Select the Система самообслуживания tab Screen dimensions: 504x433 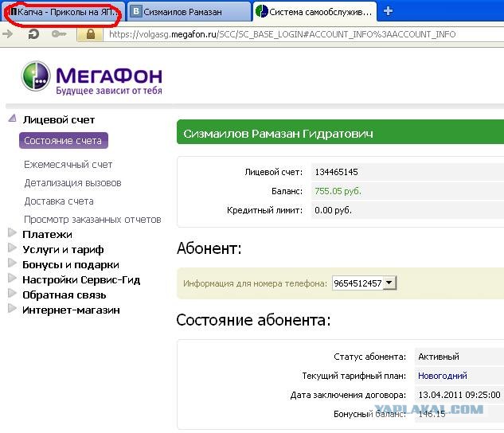(315, 12)
